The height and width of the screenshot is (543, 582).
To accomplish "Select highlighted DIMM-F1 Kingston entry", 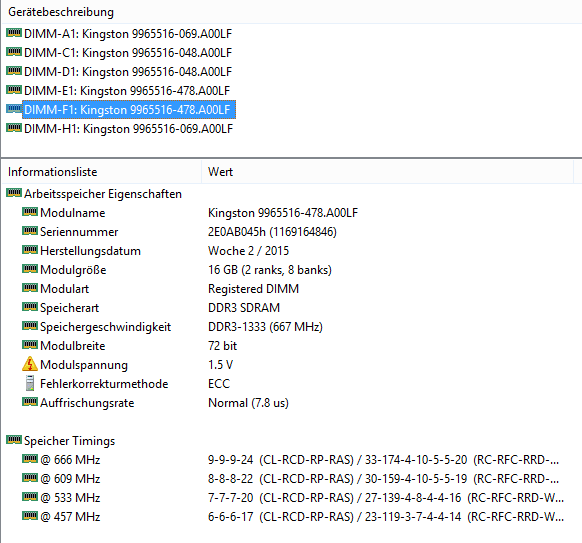I will pos(129,110).
